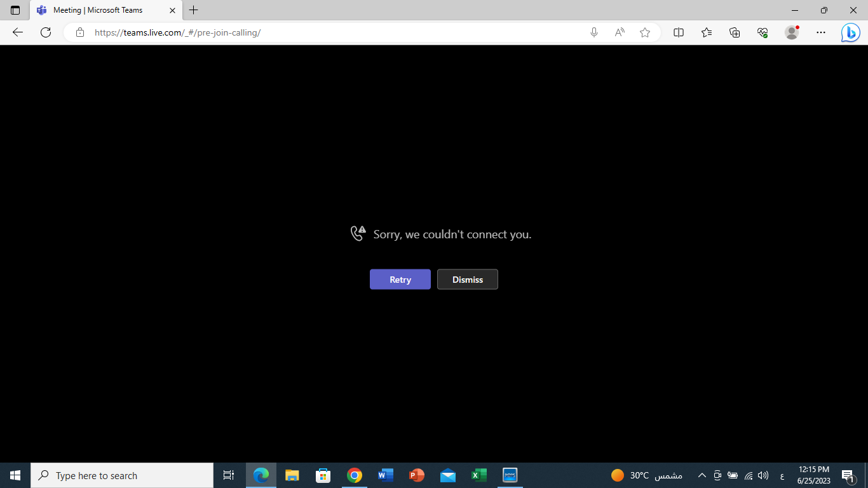Click the Retry button

[400, 280]
